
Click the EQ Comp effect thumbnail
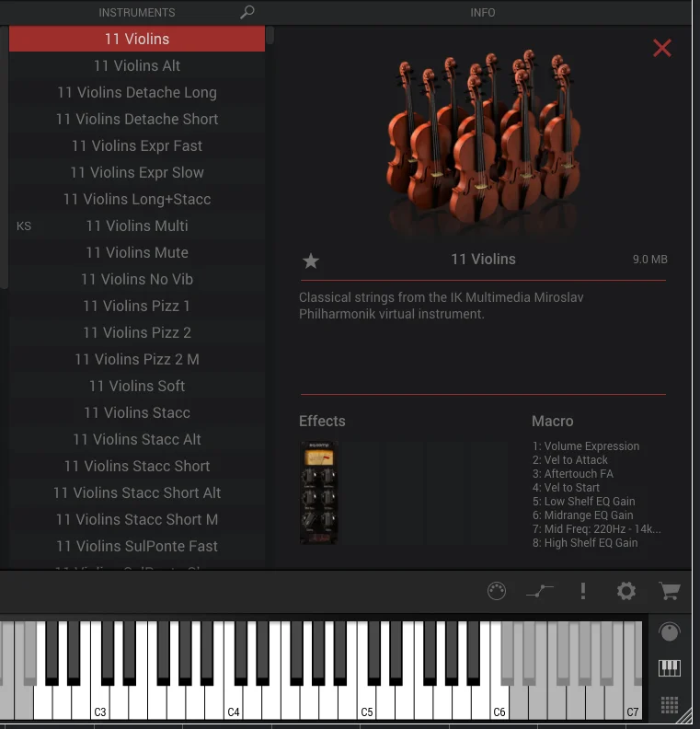pyautogui.click(x=318, y=492)
